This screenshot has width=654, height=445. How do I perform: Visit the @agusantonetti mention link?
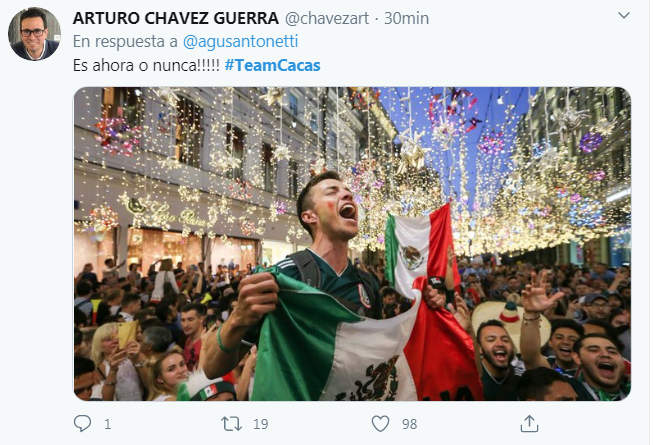tap(241, 41)
